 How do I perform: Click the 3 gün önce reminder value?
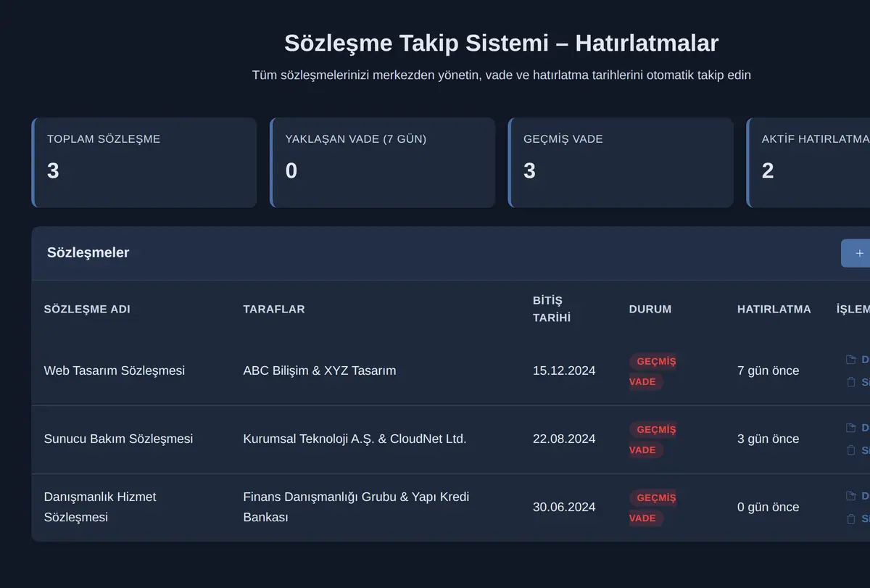[x=768, y=439]
